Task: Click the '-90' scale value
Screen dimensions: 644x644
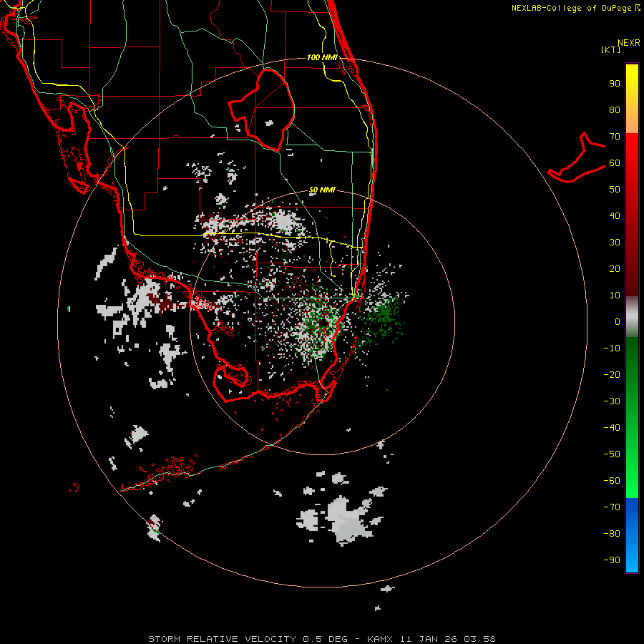Action: coord(612,560)
